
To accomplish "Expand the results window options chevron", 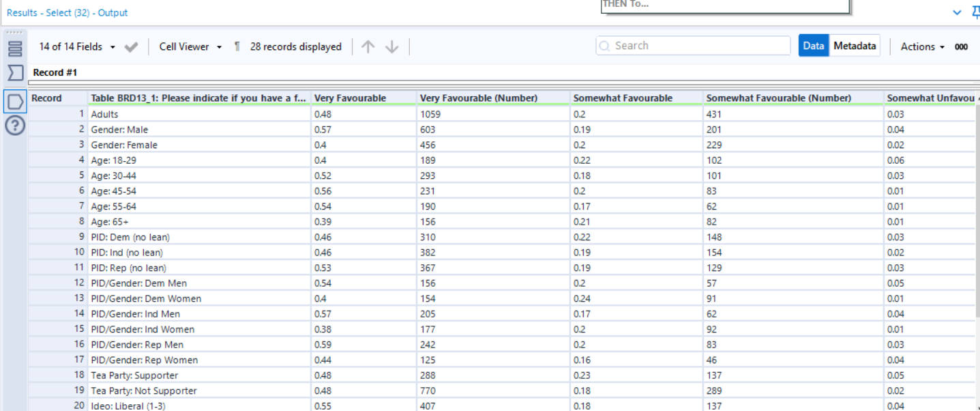I will (957, 12).
